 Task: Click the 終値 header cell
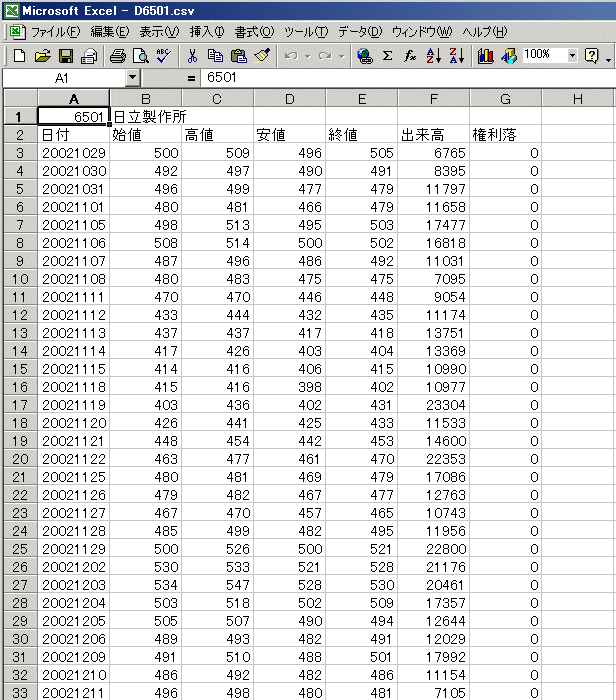click(362, 134)
